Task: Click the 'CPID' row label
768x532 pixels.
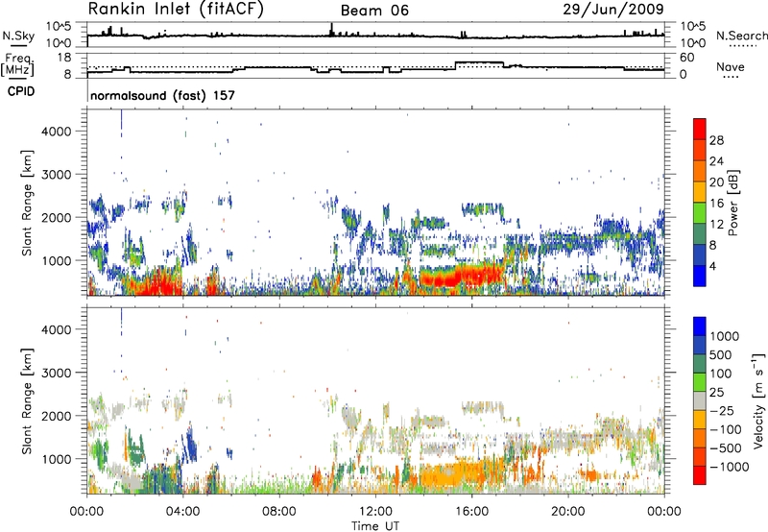Action: pos(21,91)
